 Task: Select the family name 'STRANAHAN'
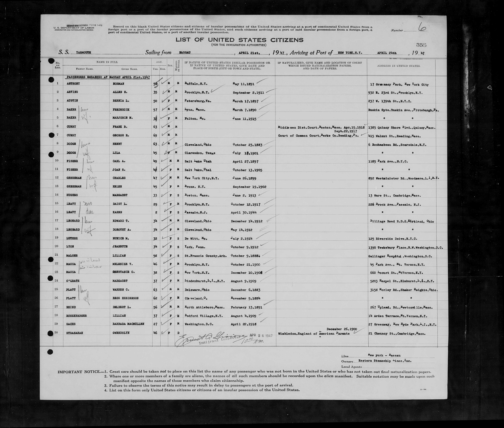click(x=75, y=333)
